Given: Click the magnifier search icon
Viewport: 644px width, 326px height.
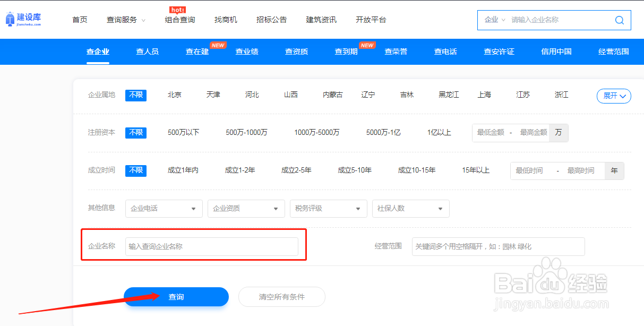Looking at the screenshot, I should tap(619, 20).
